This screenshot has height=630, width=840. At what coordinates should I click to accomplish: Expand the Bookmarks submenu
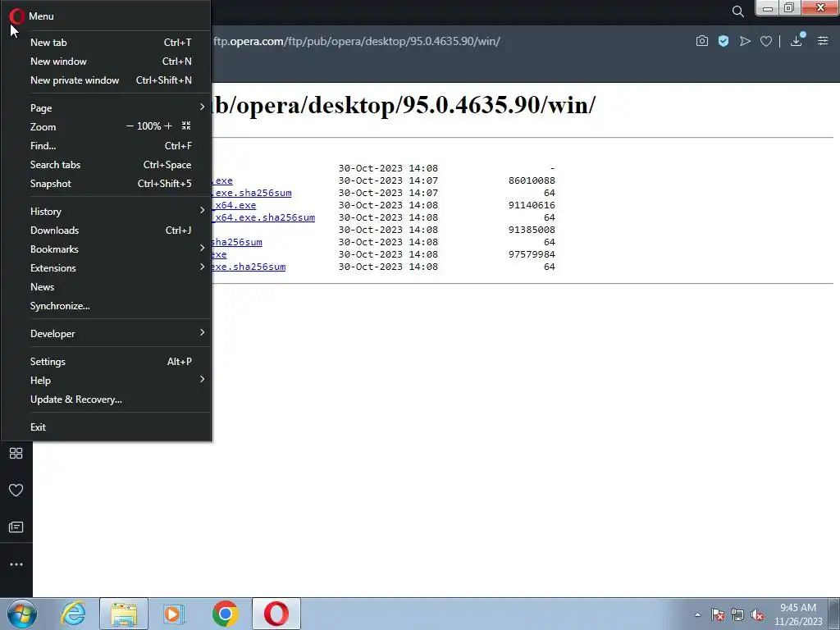(x=107, y=249)
